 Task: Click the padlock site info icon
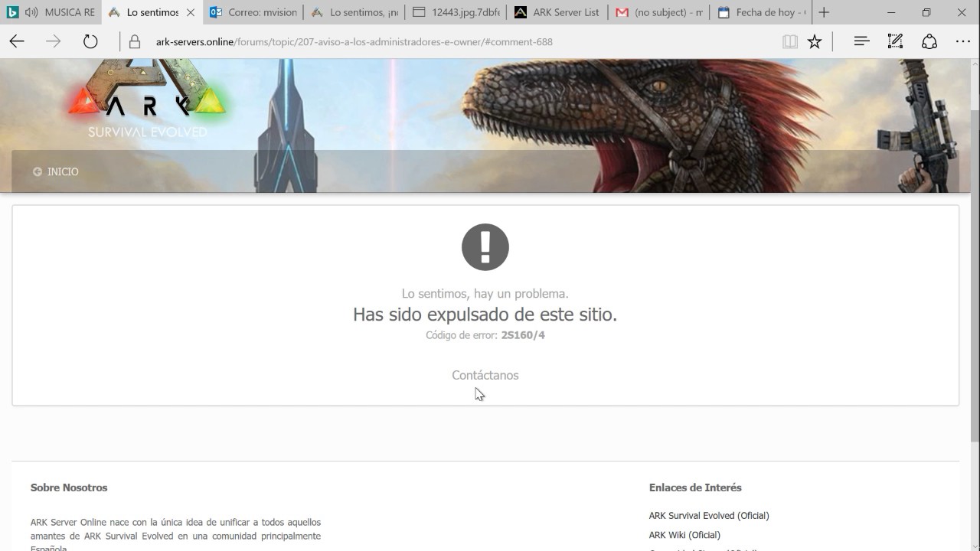136,42
